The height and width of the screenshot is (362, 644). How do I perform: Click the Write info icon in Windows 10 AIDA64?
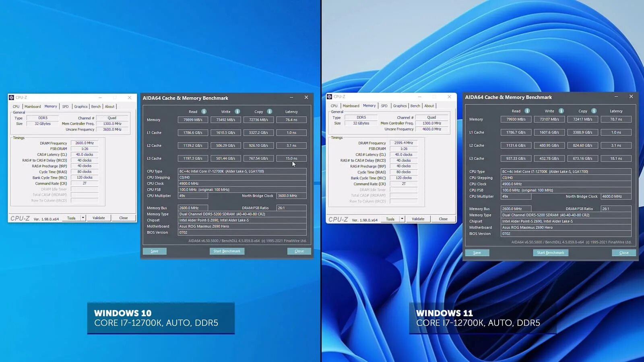[237, 111]
